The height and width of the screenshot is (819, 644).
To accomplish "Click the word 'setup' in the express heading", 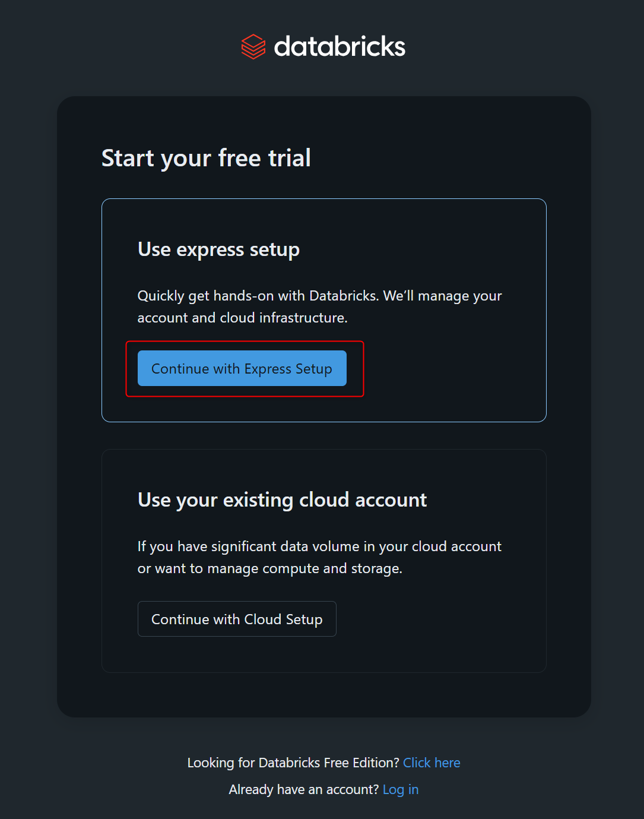I will click(274, 250).
